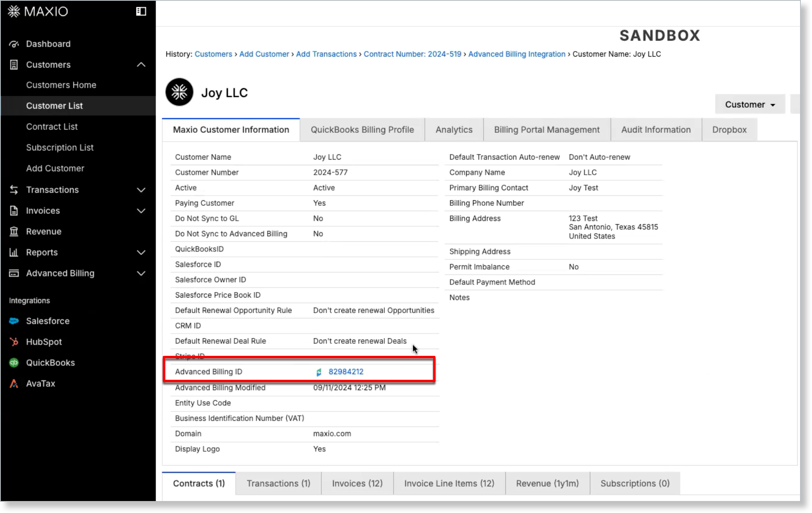Viewport: 812px width, 513px height.
Task: Select the Invoices (12) tab
Action: click(357, 483)
